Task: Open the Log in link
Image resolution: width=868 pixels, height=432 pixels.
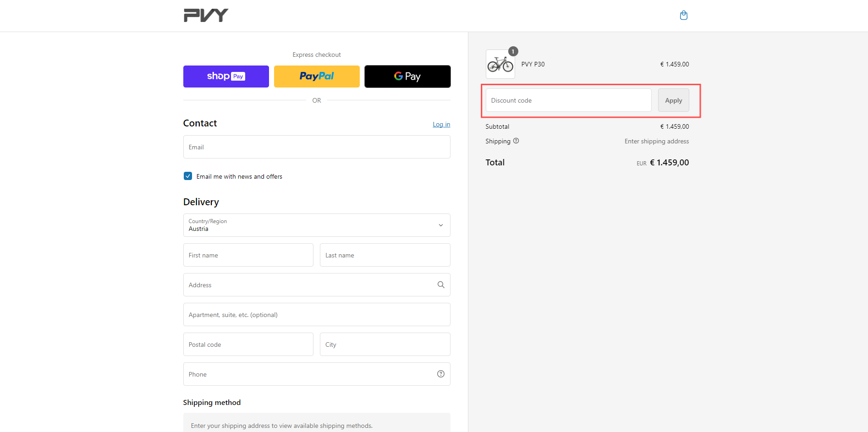Action: pyautogui.click(x=441, y=124)
